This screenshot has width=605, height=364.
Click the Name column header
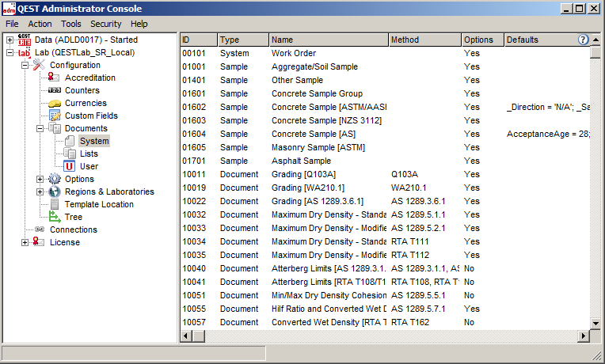click(x=327, y=40)
